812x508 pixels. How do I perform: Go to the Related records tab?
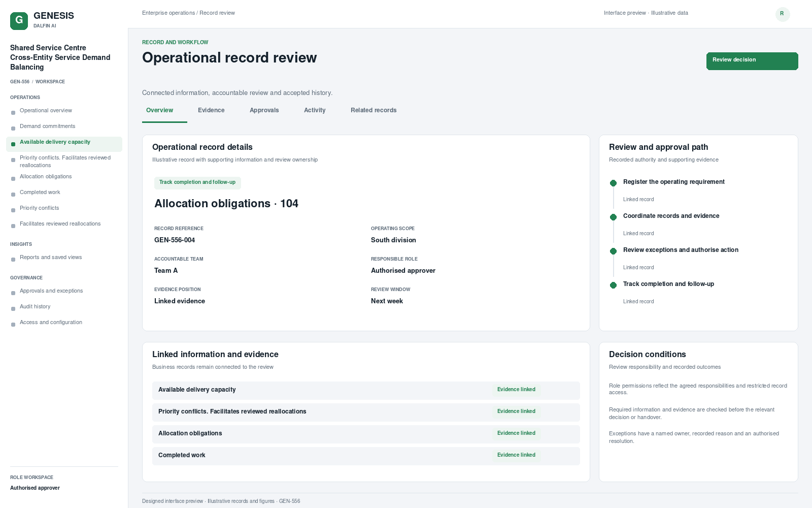pos(374,110)
